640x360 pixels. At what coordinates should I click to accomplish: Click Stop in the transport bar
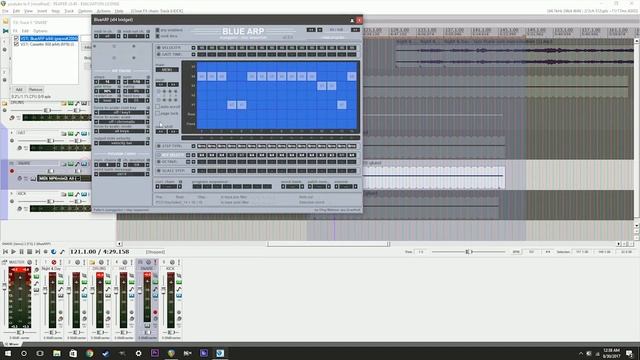coord(29,252)
